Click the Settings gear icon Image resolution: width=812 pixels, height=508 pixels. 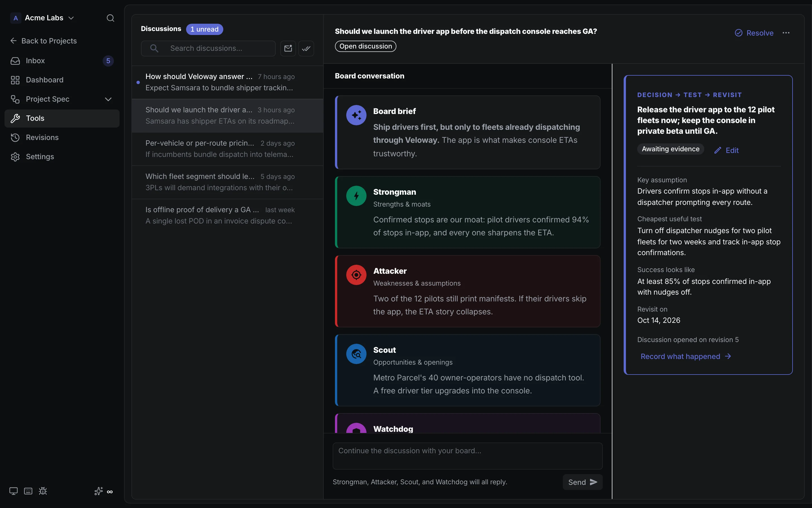(x=15, y=157)
